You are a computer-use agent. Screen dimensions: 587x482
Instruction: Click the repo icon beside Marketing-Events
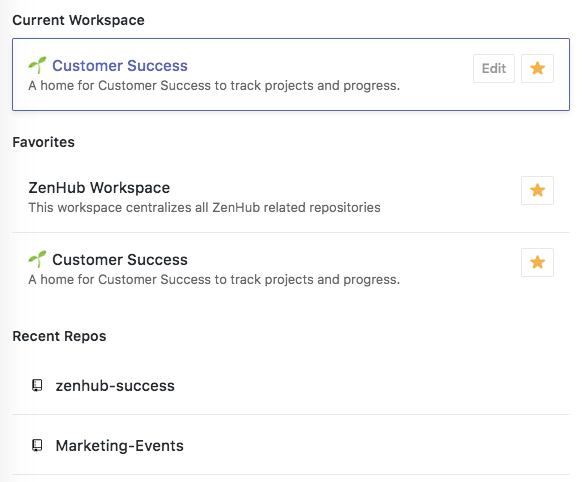click(37, 445)
